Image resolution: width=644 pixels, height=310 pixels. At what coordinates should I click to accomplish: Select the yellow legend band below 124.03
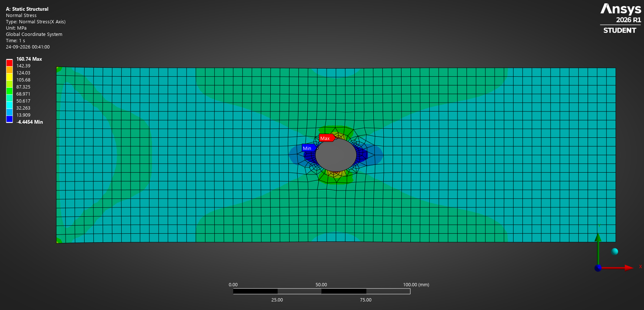(x=9, y=77)
